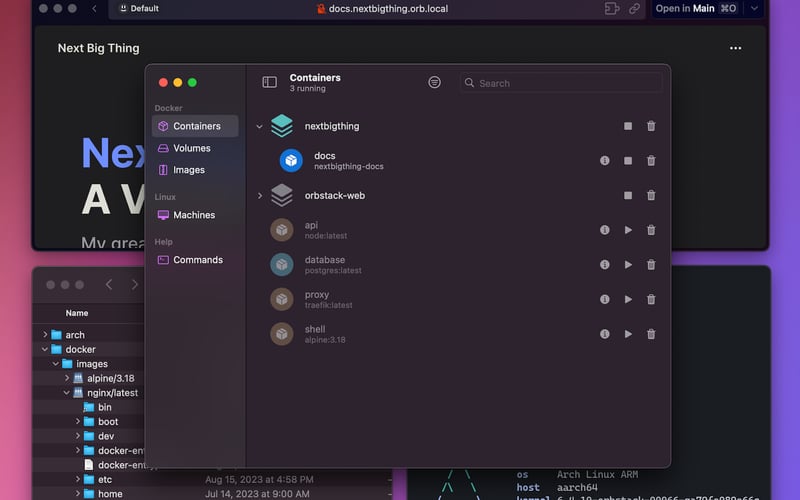Delete the api container
Viewport: 800px width, 500px height.
[651, 230]
